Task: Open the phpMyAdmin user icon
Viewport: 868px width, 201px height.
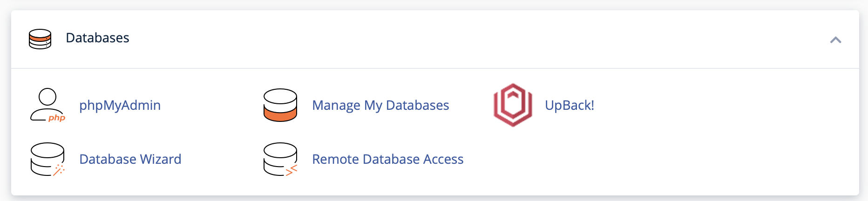Action: [47, 105]
